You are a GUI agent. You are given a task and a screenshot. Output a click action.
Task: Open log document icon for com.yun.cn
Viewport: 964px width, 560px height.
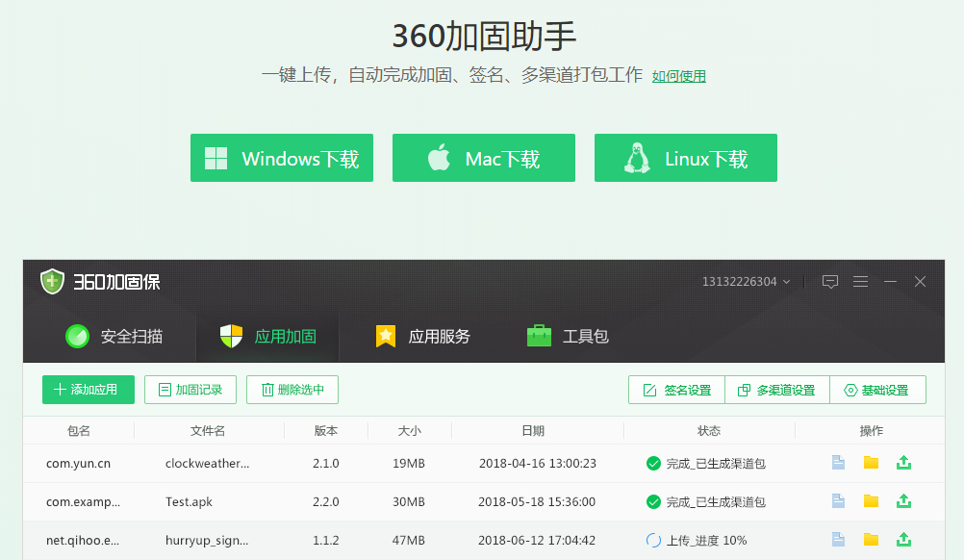coord(838,462)
